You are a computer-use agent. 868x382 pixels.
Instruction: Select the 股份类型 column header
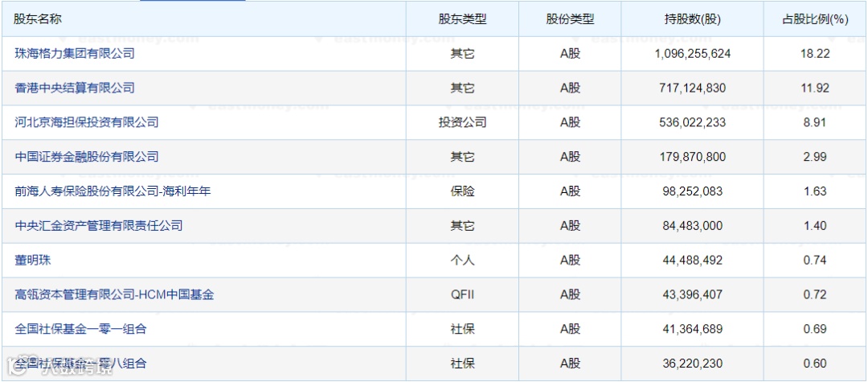click(570, 18)
